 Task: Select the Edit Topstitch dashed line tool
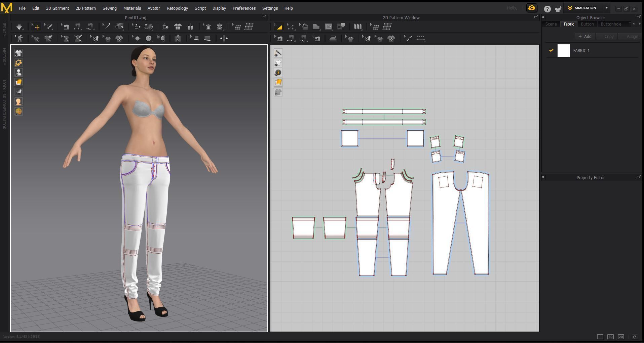click(x=408, y=39)
